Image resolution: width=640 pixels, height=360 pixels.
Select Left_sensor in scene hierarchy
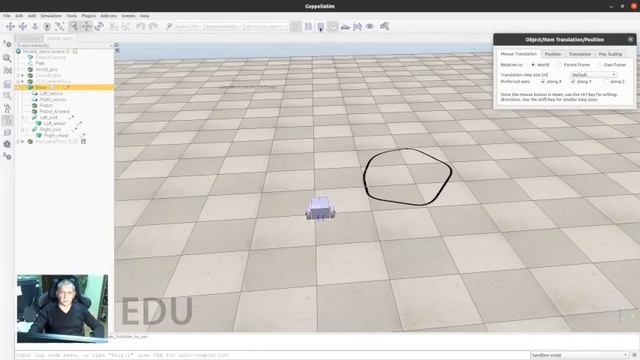(51, 93)
